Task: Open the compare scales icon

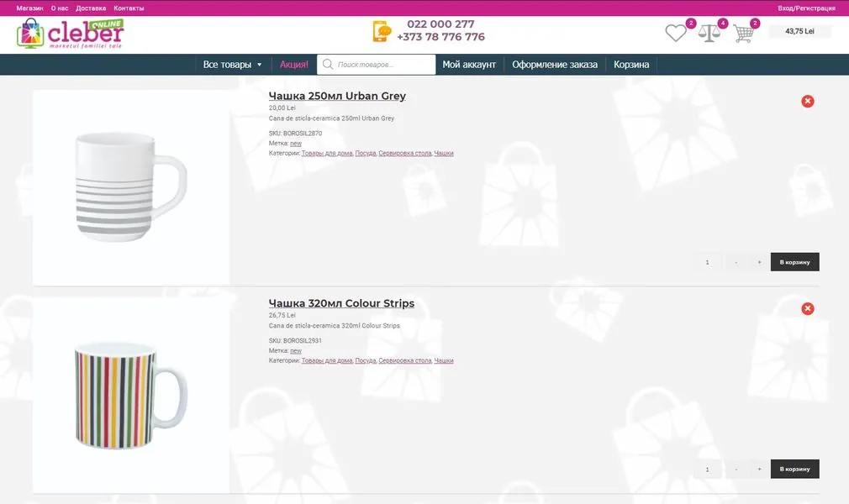Action: (709, 34)
